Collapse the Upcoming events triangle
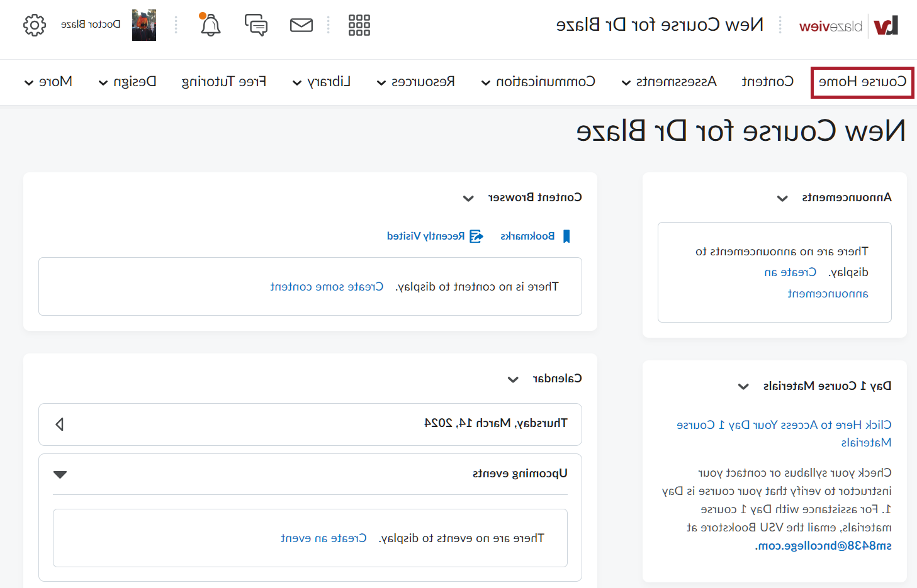The width and height of the screenshot is (917, 588). coord(60,474)
